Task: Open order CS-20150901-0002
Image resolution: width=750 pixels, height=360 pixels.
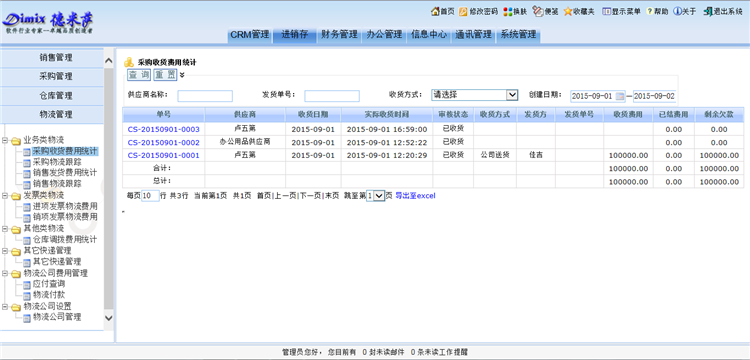Action: tap(164, 142)
